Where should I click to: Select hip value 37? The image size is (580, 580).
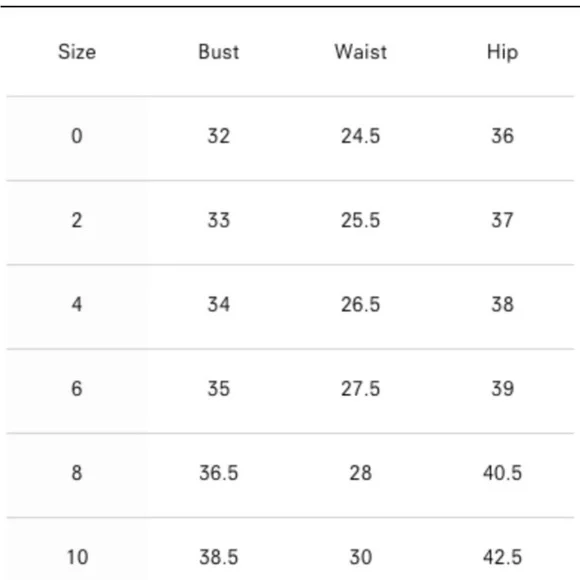502,220
